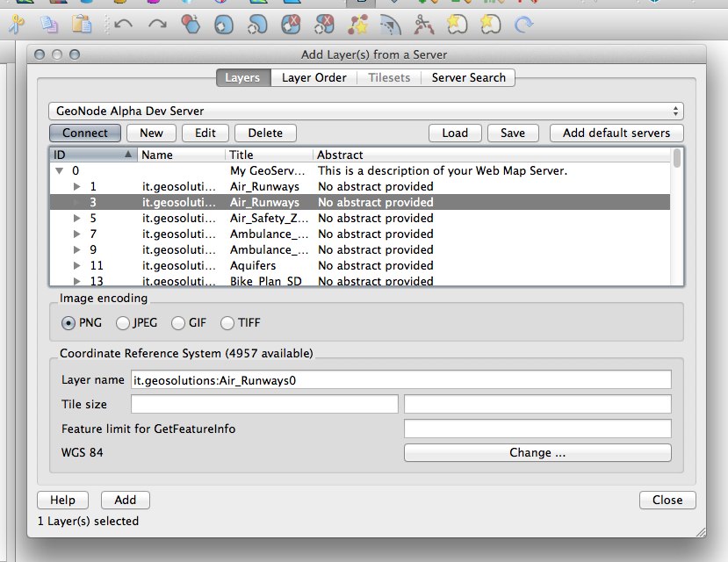
Task: Select the Rotate Point Symbols tool
Action: pyautogui.click(x=523, y=24)
